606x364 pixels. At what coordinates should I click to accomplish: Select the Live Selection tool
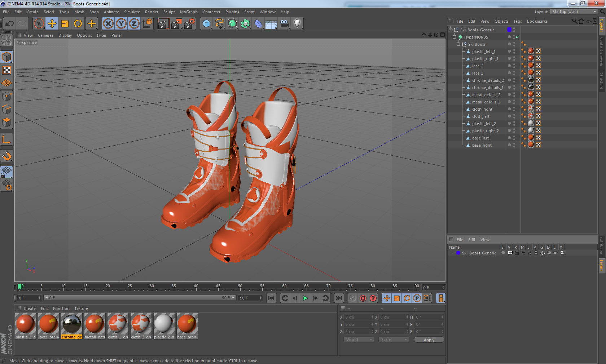[x=39, y=24]
